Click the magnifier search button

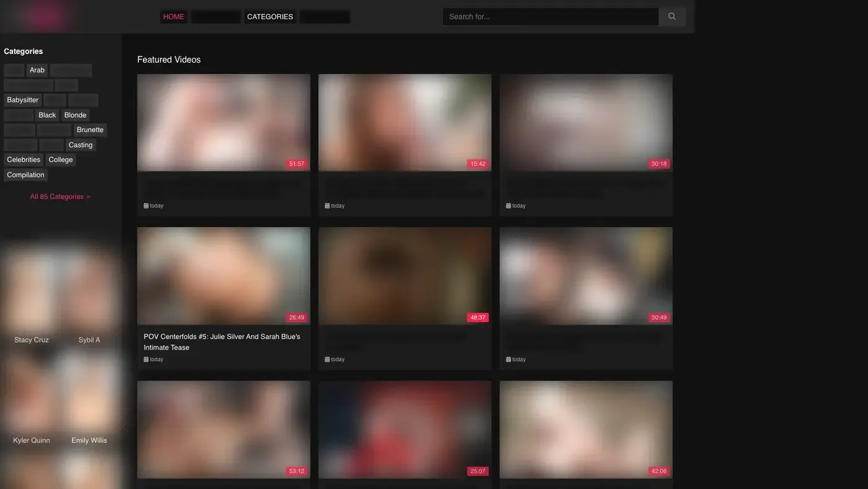point(671,17)
